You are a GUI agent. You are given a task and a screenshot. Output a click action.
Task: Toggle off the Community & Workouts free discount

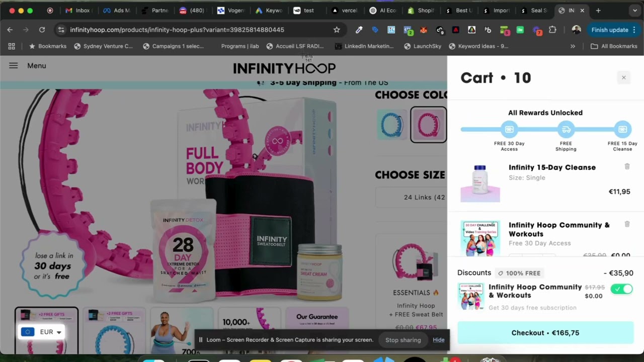pos(621,289)
